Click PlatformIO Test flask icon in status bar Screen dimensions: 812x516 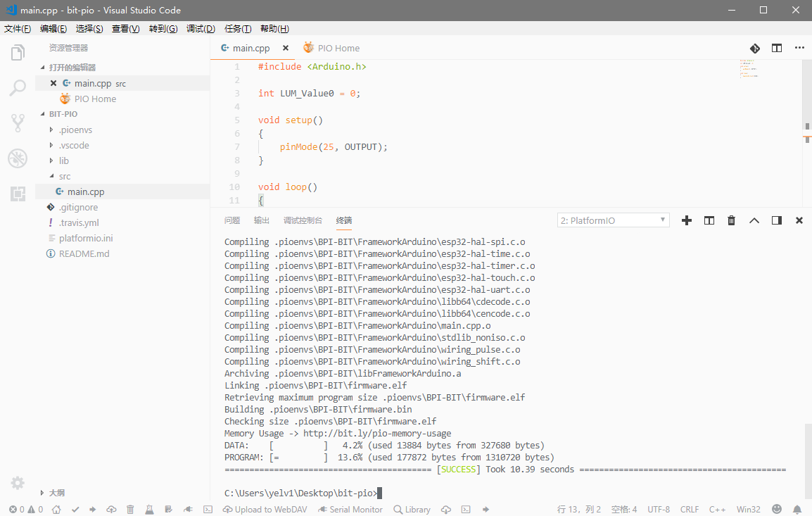[x=149, y=510]
